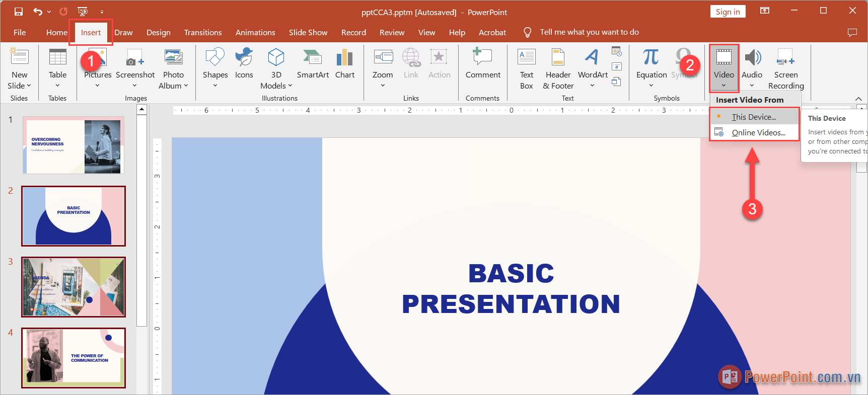Expand the Shapes gallery dropdown

pos(215,86)
